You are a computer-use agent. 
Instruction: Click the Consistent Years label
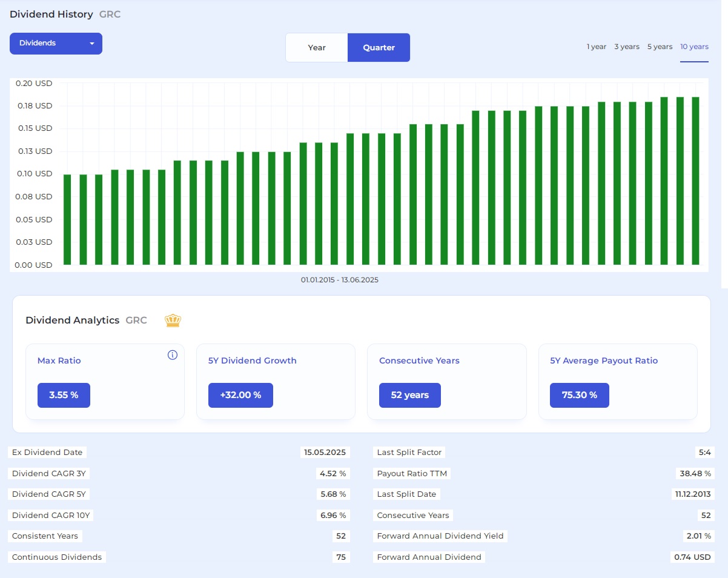tap(45, 536)
